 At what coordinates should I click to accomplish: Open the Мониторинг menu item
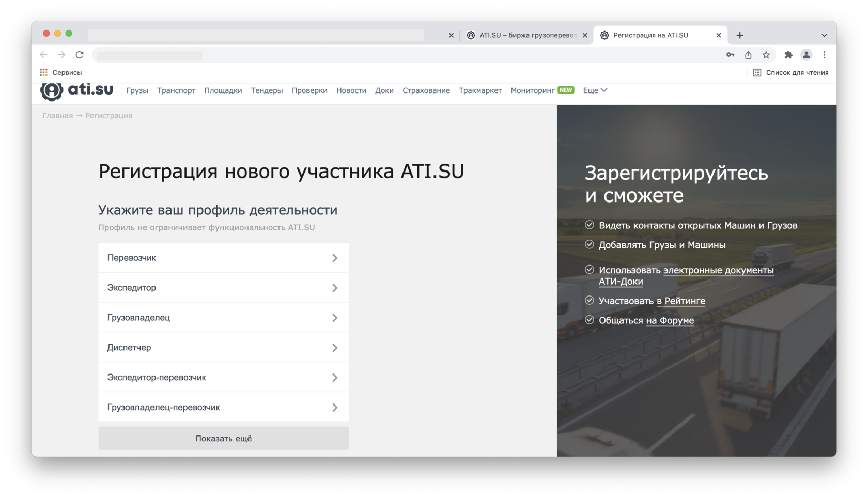pos(532,90)
